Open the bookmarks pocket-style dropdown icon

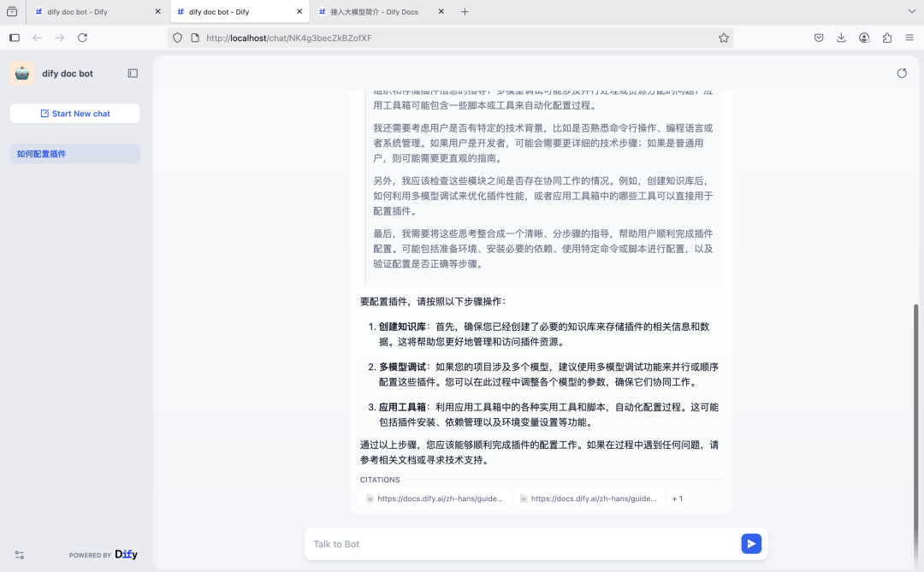[x=818, y=38]
